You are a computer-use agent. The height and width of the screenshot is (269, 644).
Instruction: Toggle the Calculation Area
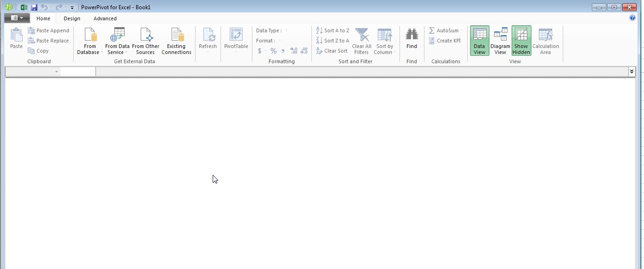click(x=545, y=41)
